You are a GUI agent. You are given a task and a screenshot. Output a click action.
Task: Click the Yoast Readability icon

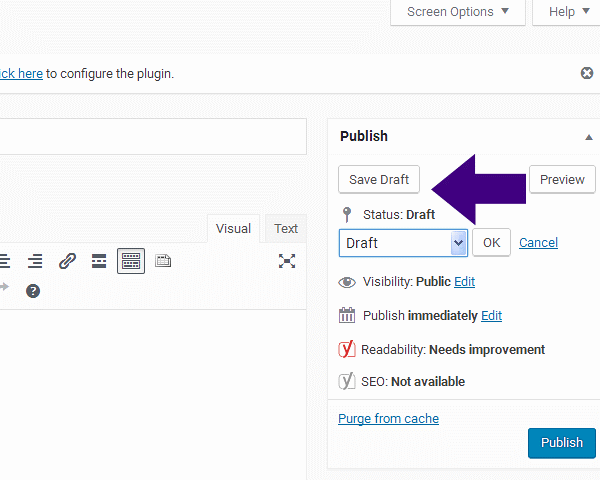(x=347, y=350)
